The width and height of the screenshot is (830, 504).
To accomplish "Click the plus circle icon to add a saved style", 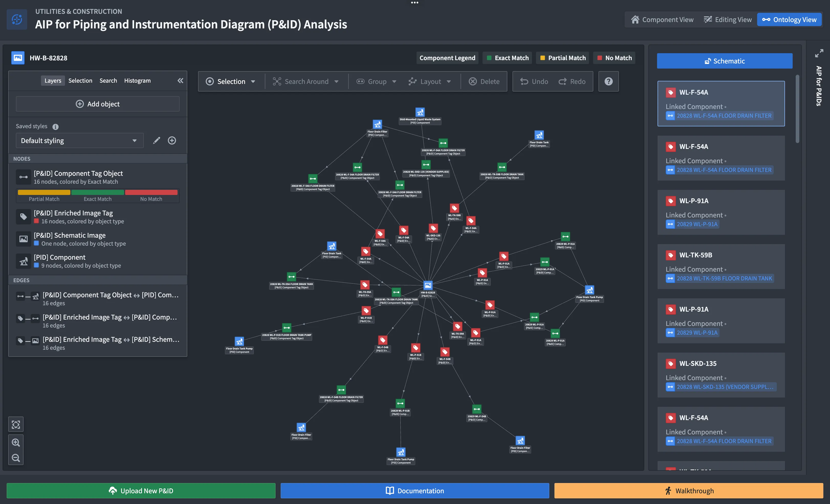I will click(172, 140).
